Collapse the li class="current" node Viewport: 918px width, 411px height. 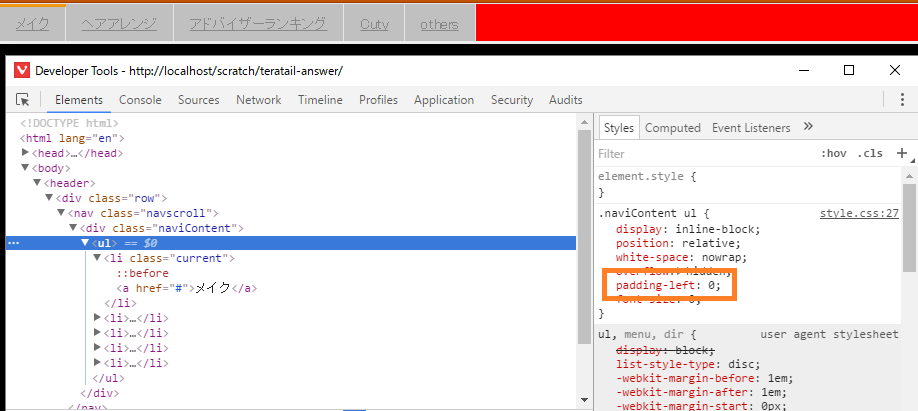click(97, 258)
